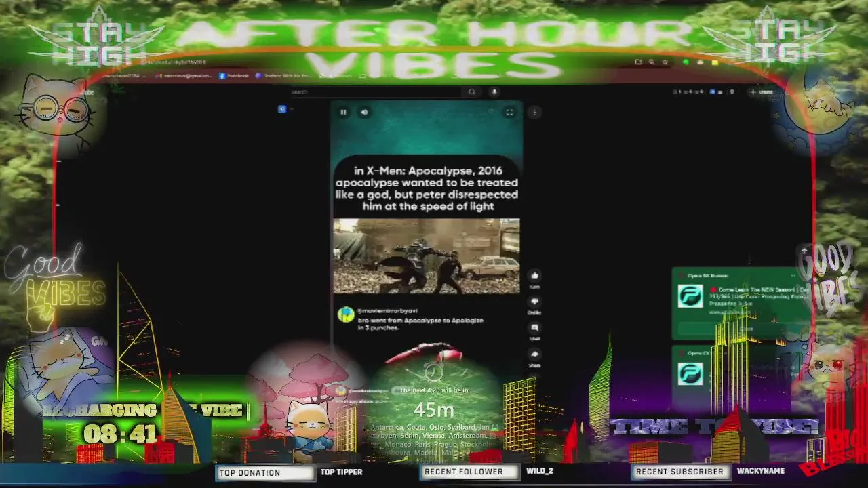Click the Facebook bookmark in the bookmarks bar
The image size is (868, 488).
(x=234, y=76)
